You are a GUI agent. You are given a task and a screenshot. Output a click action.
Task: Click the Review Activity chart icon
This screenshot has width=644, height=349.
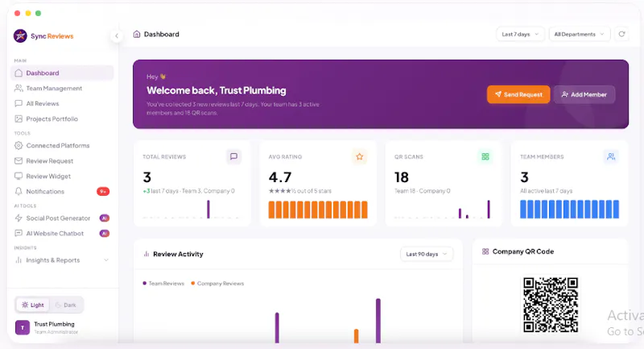tap(147, 254)
